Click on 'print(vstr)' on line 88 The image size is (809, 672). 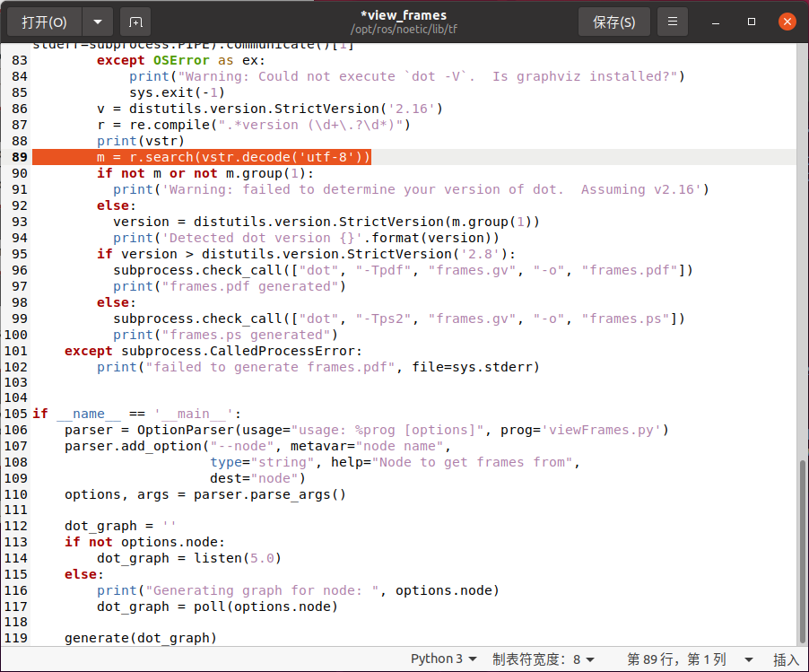click(x=140, y=141)
